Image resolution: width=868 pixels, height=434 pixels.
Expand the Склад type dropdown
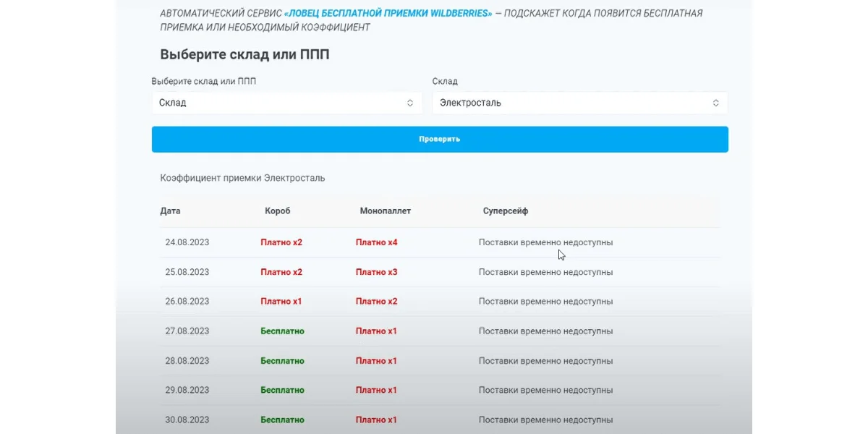(x=286, y=103)
